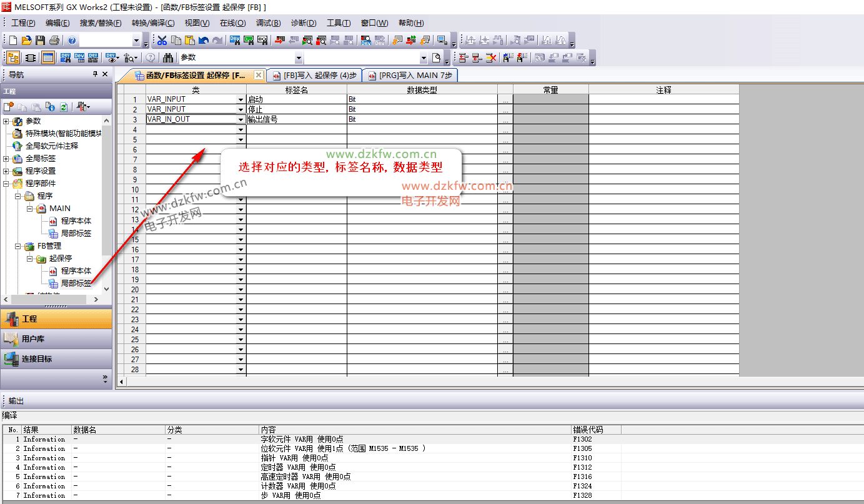Toggle the navigation tree view button

(x=13, y=58)
